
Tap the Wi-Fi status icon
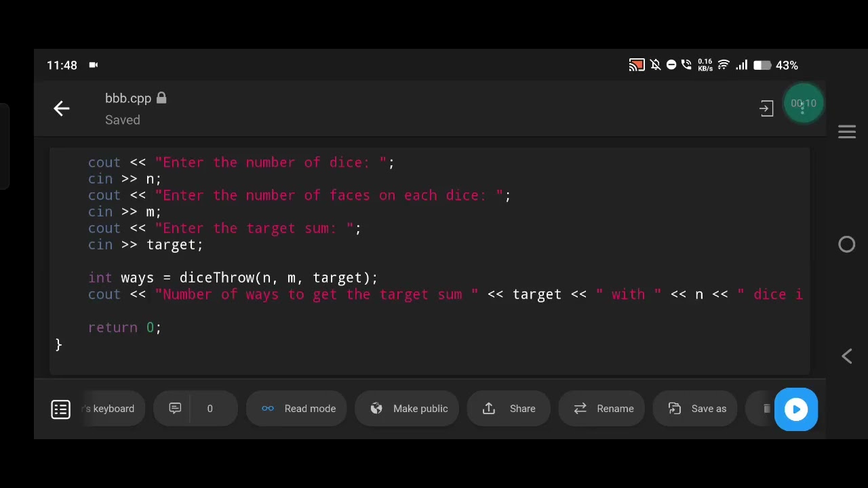pos(724,65)
